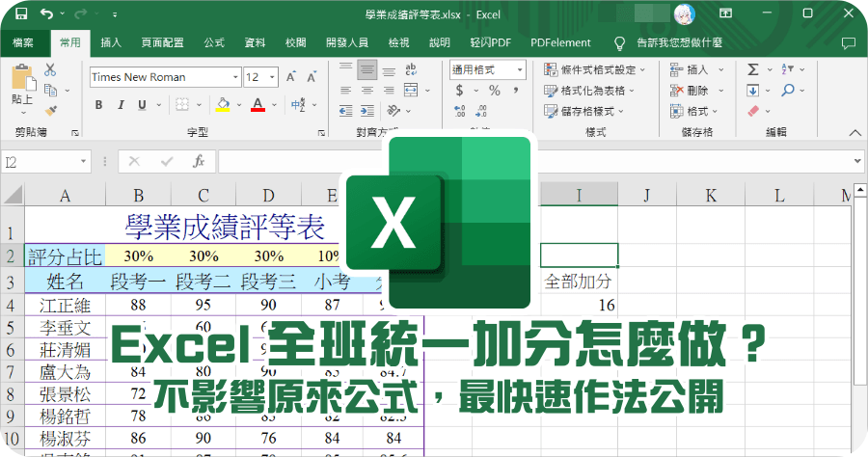Open the 通用格式 number format dropdown

tap(520, 69)
